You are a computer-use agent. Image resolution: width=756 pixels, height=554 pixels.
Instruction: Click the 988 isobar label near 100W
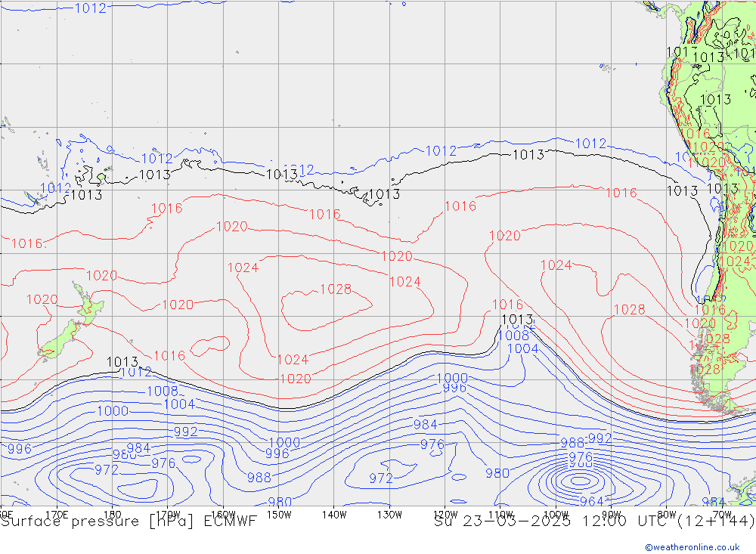572,443
